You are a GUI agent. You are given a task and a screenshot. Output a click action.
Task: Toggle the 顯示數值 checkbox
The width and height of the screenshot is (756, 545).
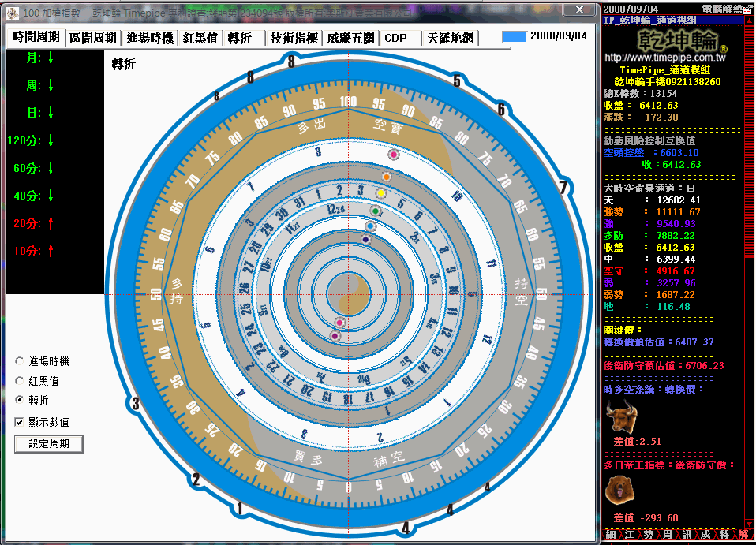tap(19, 422)
